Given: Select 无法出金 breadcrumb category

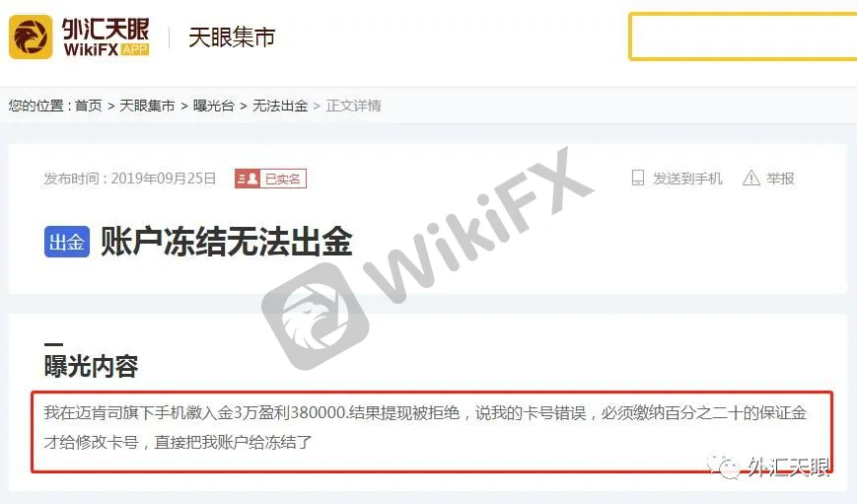Looking at the screenshot, I should point(280,106).
